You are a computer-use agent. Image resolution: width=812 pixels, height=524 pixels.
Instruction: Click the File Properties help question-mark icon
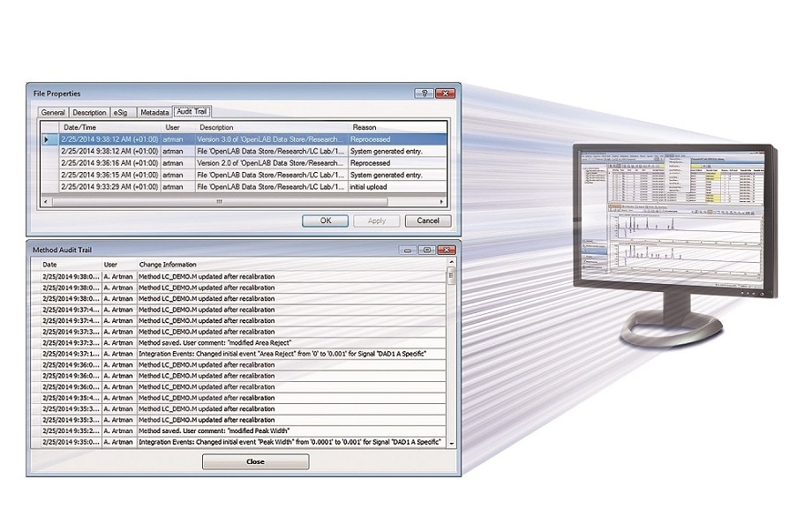[425, 93]
